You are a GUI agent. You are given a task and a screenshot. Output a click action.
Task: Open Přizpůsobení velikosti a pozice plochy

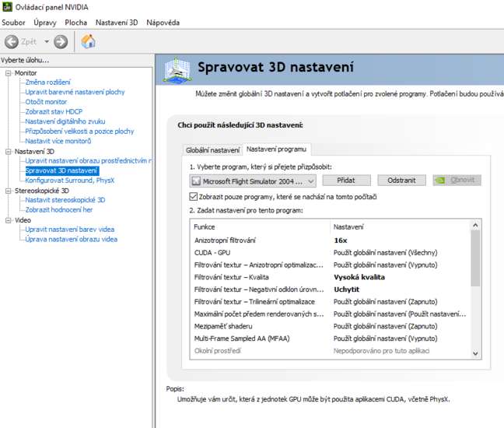click(x=79, y=132)
